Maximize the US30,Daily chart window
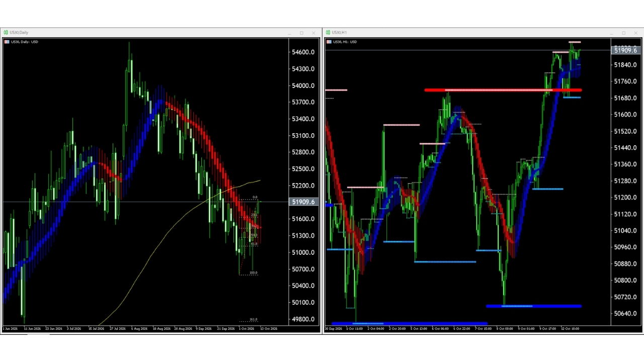 click(x=302, y=33)
